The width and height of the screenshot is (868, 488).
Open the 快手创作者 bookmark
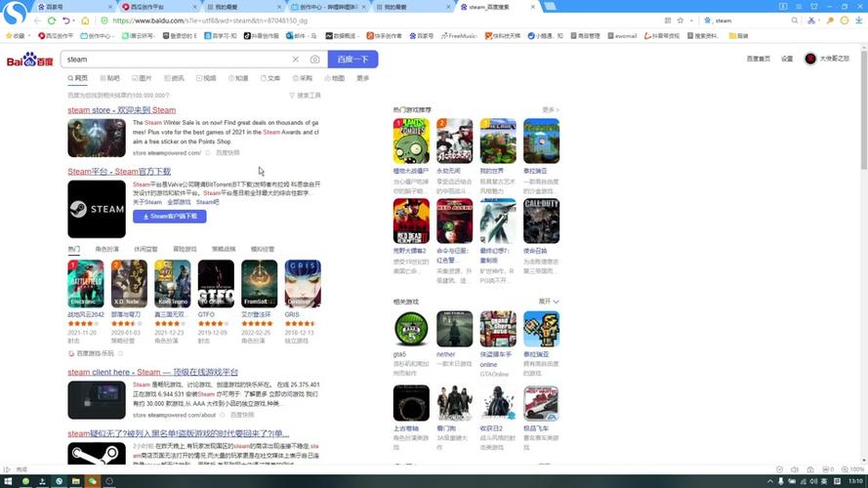tap(384, 35)
